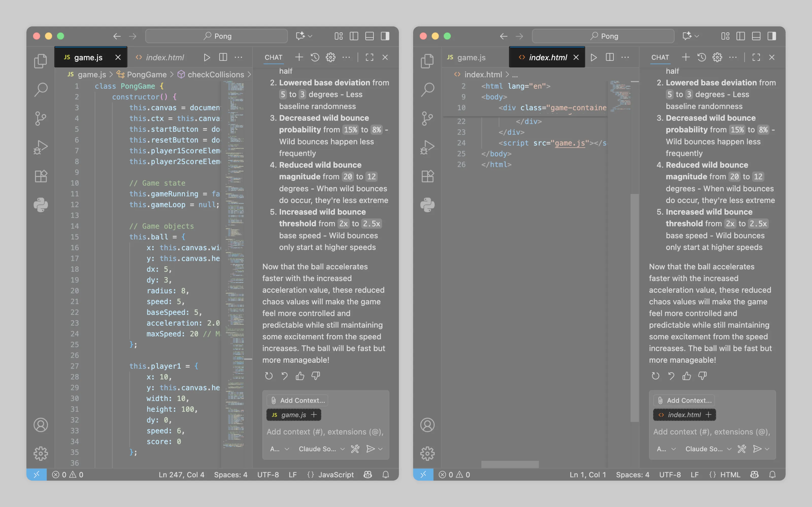Switch to game.js tab in right window

(x=471, y=57)
